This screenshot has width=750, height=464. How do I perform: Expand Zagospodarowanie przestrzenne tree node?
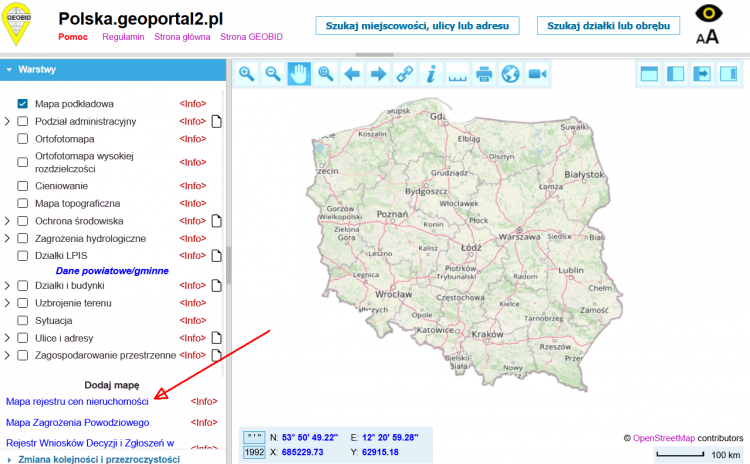[7, 355]
